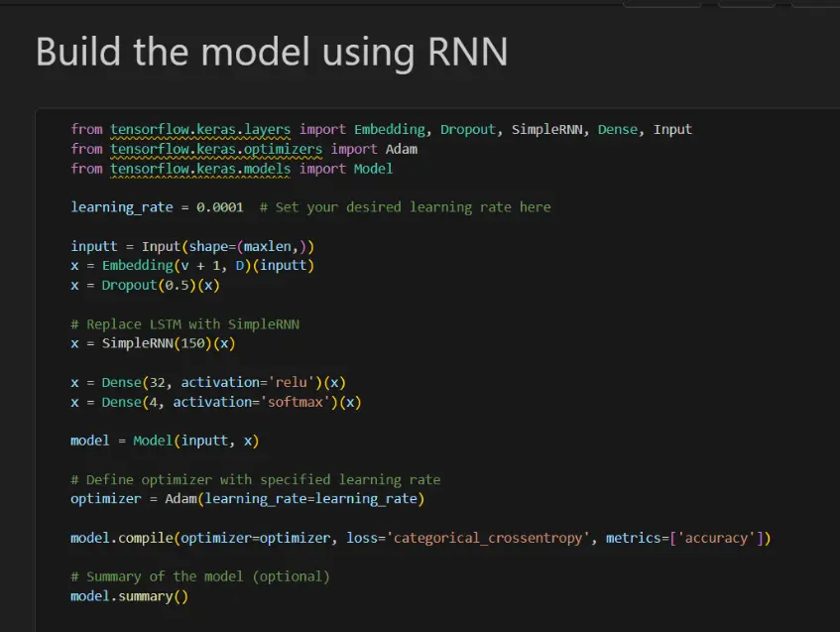Click 'tensorflow.keras.optimizers' module name
The image size is (840, 632).
216,149
